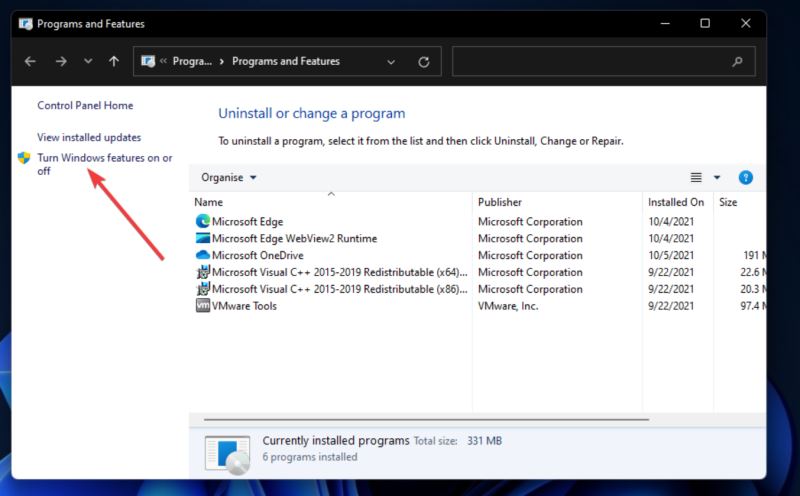Refresh the Programs and Features view
Viewport: 800px width, 496px height.
point(423,62)
